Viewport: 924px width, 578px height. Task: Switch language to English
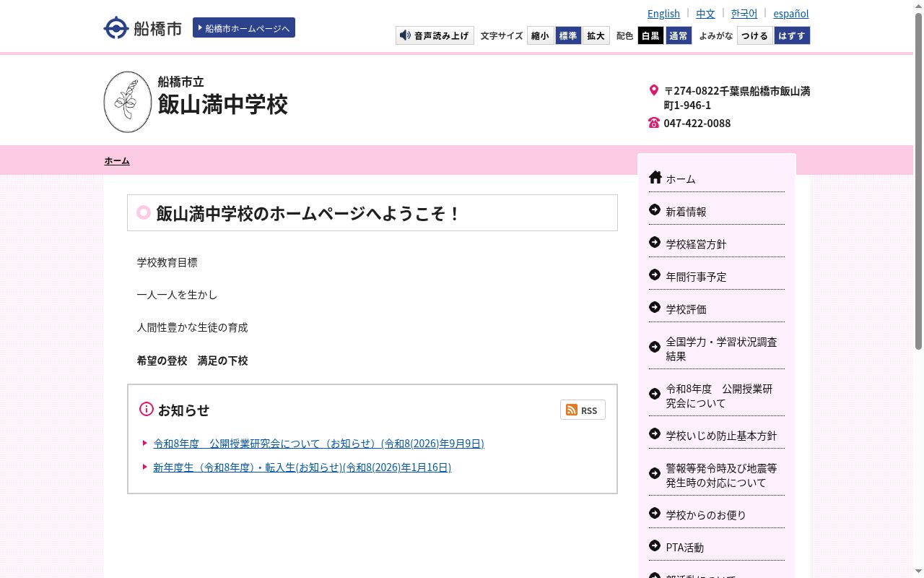[x=663, y=13]
